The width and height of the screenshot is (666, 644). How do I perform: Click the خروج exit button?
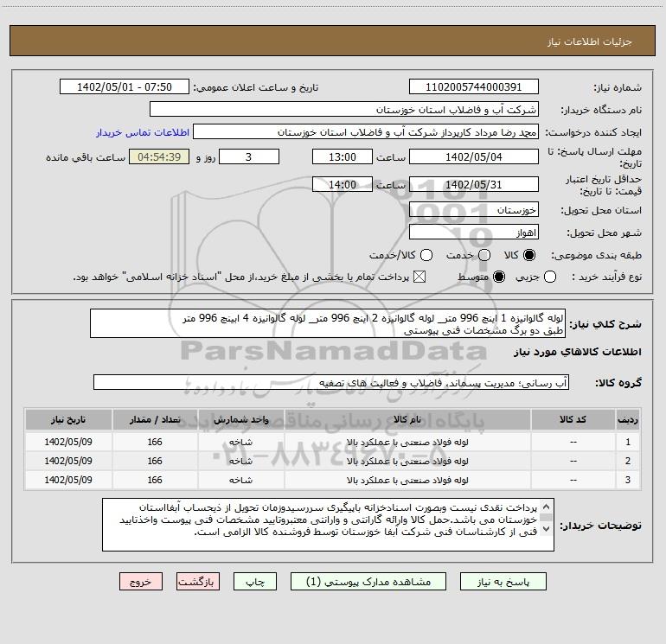tap(141, 582)
